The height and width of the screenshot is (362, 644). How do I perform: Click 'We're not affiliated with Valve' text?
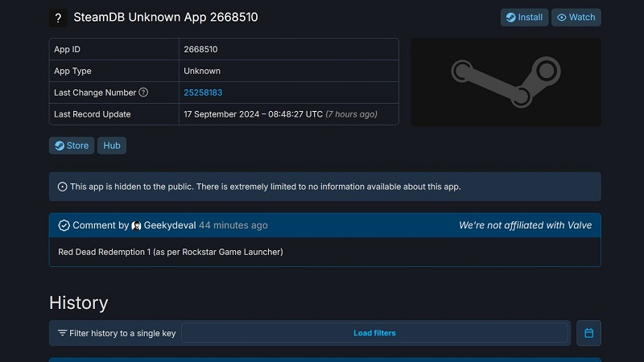click(525, 225)
